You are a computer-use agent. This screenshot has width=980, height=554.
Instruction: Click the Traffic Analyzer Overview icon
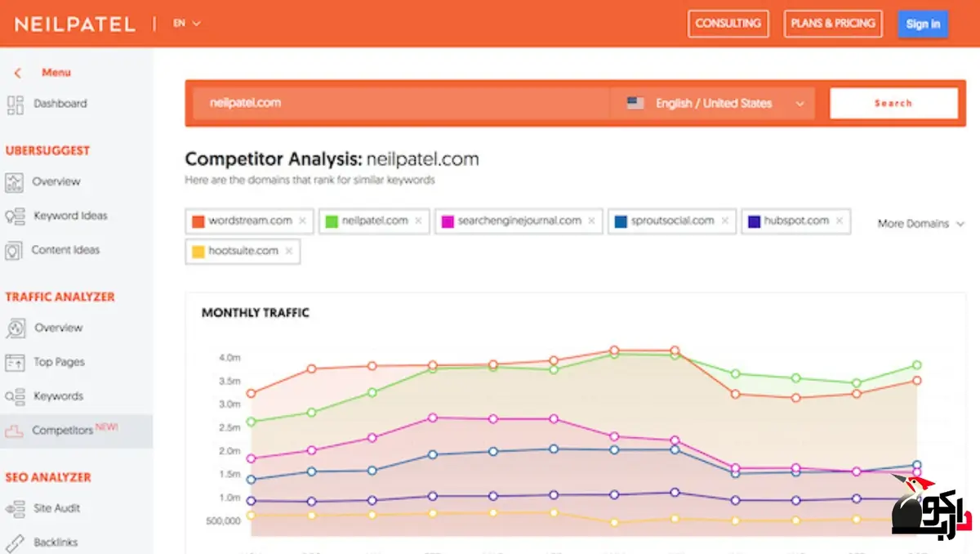[x=16, y=328]
